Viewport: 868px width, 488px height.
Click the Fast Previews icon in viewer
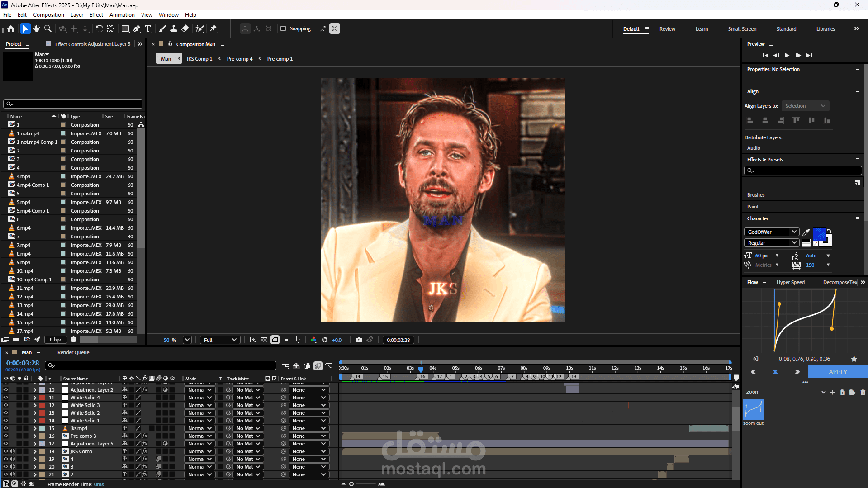(253, 340)
